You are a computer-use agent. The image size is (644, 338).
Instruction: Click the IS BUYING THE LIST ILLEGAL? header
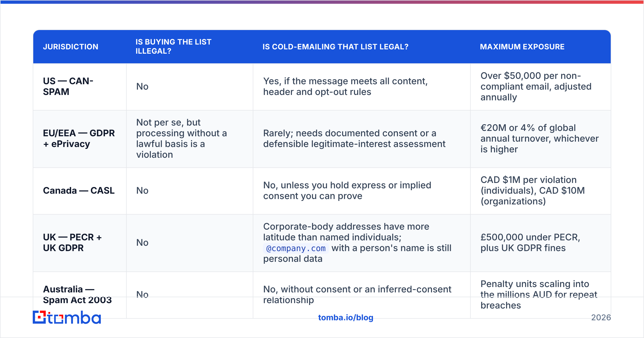pos(173,46)
